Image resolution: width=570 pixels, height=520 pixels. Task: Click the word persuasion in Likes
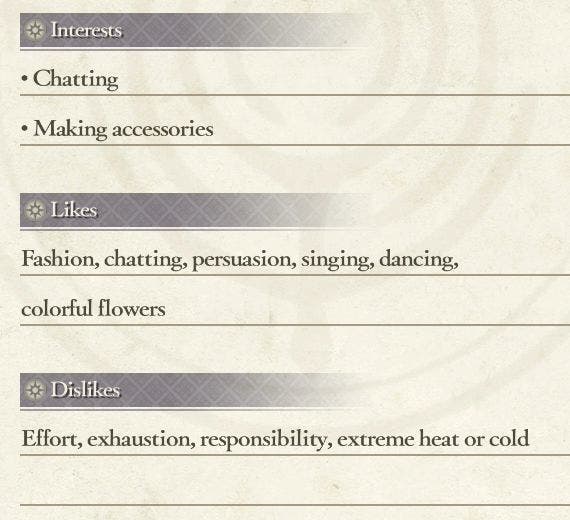(244, 260)
